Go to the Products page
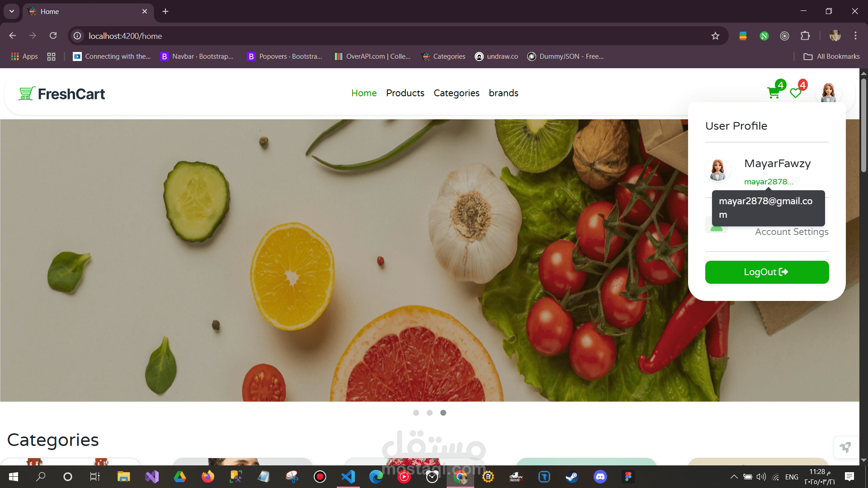This screenshot has width=868, height=488. pyautogui.click(x=405, y=93)
